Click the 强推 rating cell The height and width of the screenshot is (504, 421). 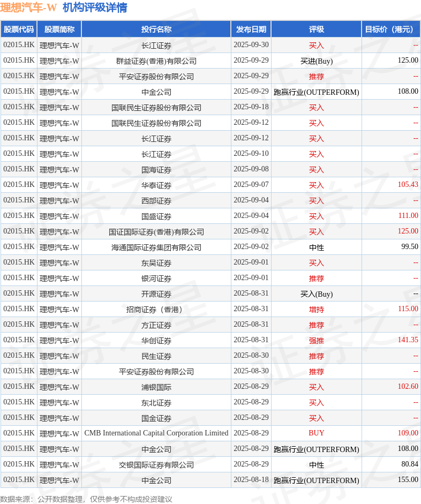[317, 341]
